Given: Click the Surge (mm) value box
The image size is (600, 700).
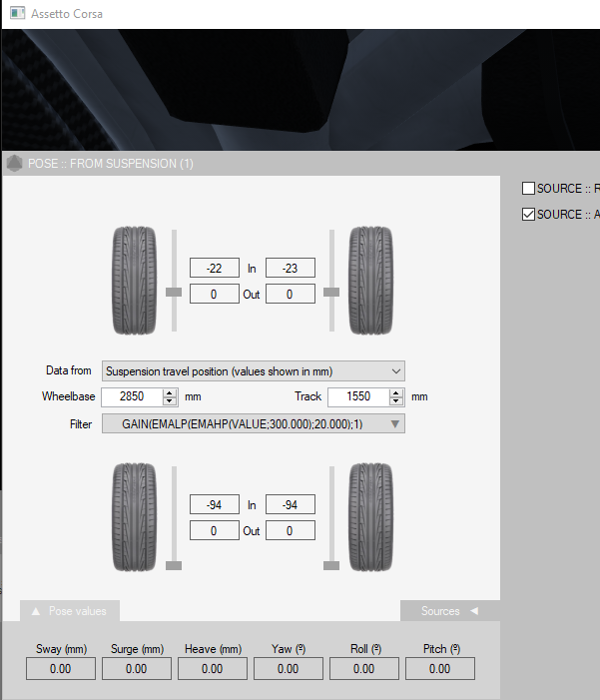Looking at the screenshot, I should click(x=137, y=668).
